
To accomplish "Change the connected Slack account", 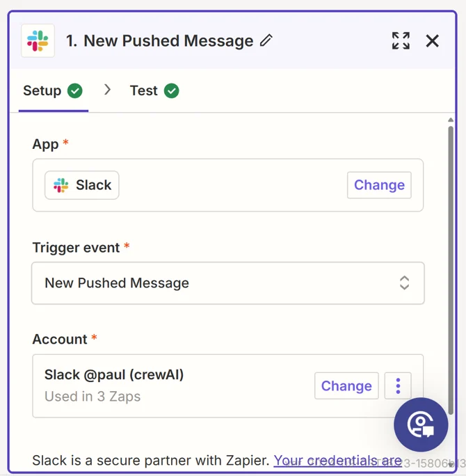I will point(346,386).
